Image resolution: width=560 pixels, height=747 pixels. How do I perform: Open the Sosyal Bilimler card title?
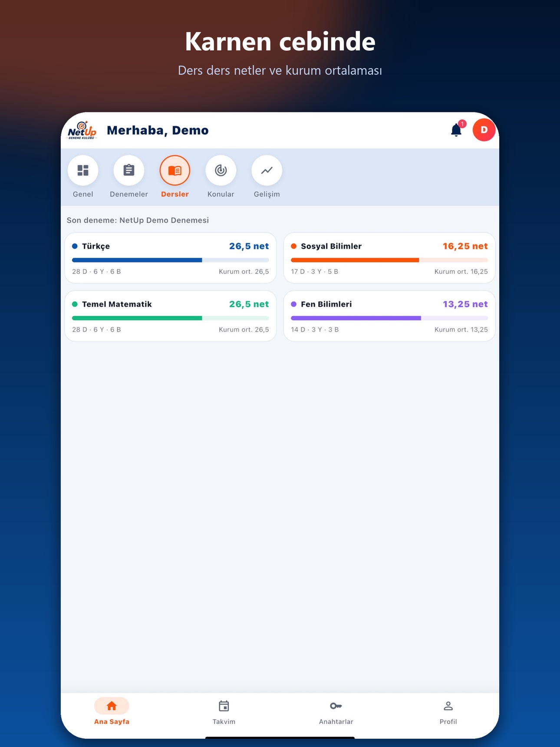click(x=331, y=246)
